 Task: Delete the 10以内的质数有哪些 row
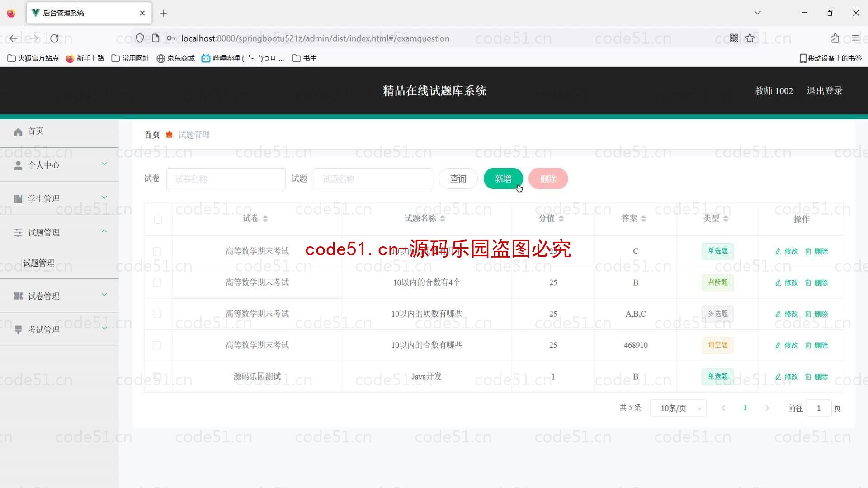coord(816,314)
